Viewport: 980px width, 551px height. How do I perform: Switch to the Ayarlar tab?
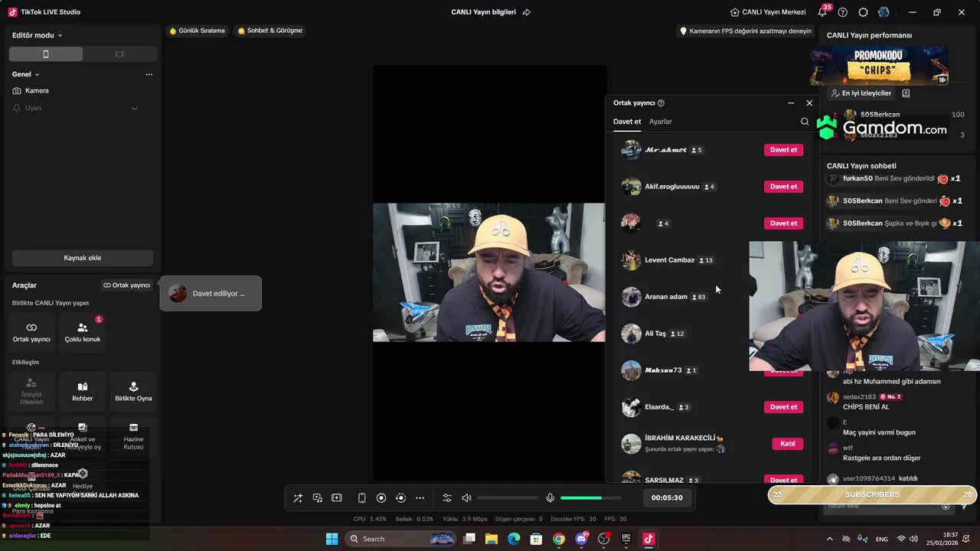(660, 122)
